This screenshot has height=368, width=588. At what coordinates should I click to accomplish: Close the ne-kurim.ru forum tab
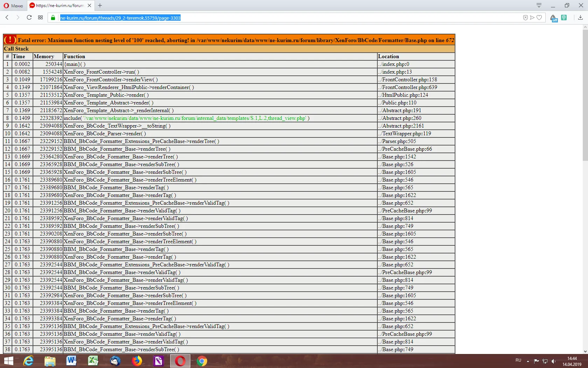tap(90, 6)
